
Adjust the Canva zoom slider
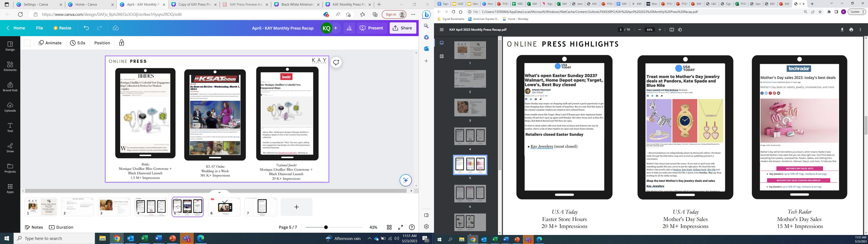click(326, 227)
